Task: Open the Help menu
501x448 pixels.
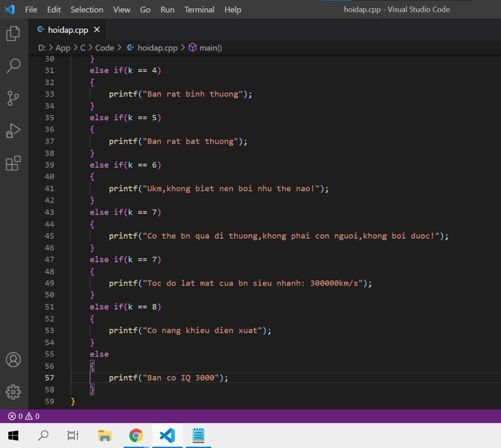Action: (x=232, y=10)
